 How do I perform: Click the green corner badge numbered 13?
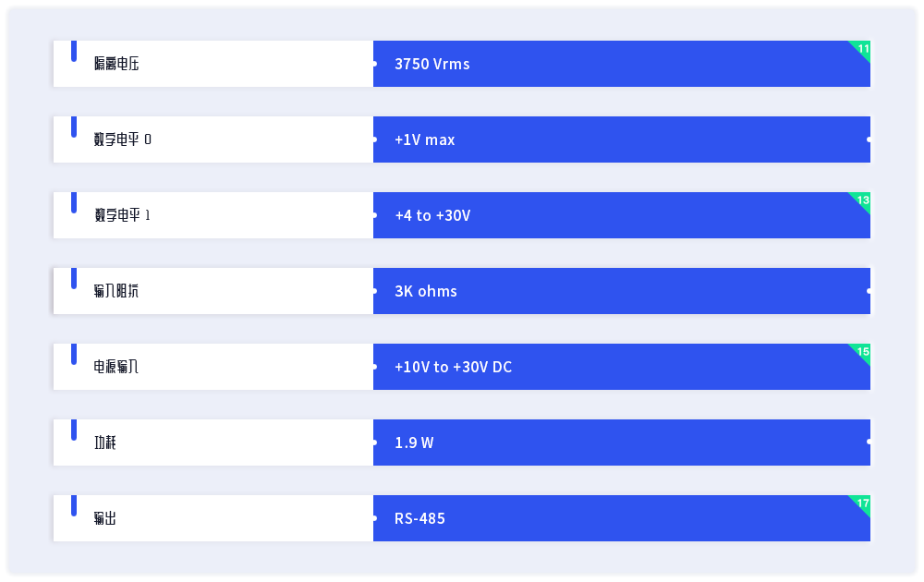point(863,200)
